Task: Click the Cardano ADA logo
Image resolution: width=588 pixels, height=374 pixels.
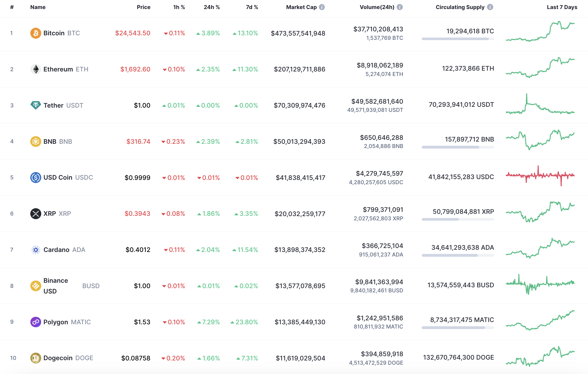Action: 36,250
